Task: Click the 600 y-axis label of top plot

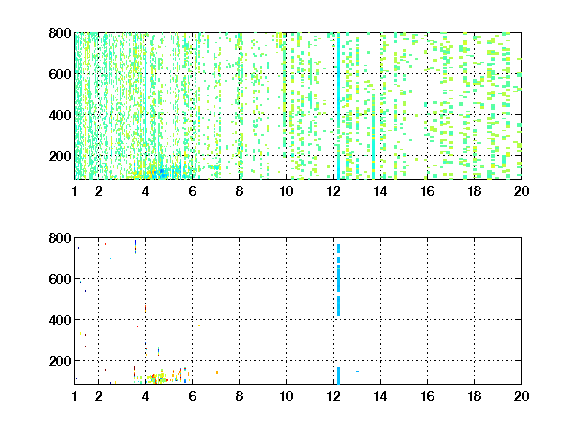Action: (x=60, y=74)
